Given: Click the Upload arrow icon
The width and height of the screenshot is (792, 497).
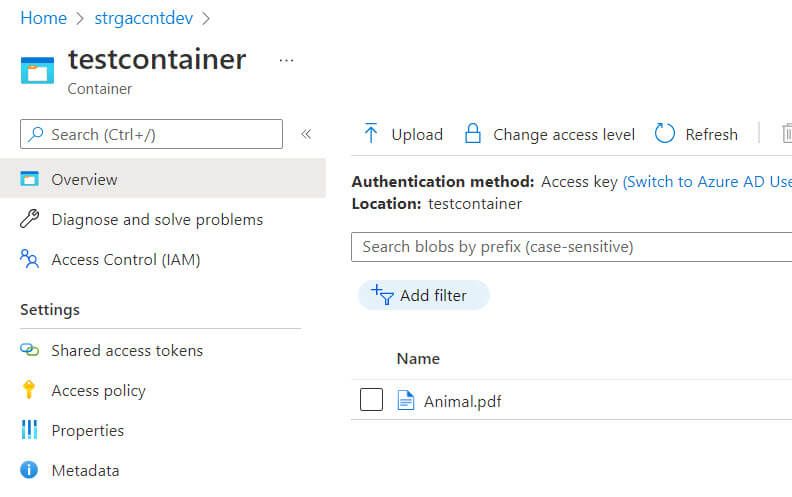Looking at the screenshot, I should pos(371,134).
